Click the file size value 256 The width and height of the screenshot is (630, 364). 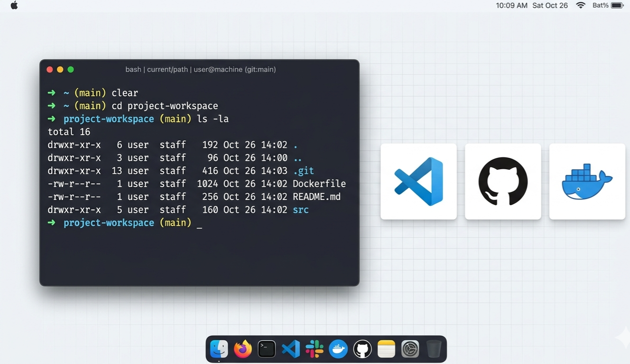coord(210,197)
